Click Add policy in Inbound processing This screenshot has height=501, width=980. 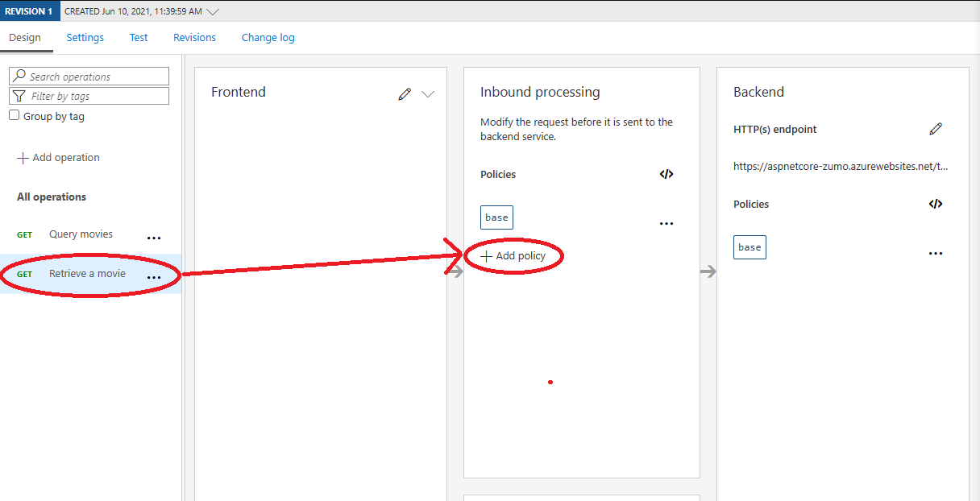tap(513, 256)
